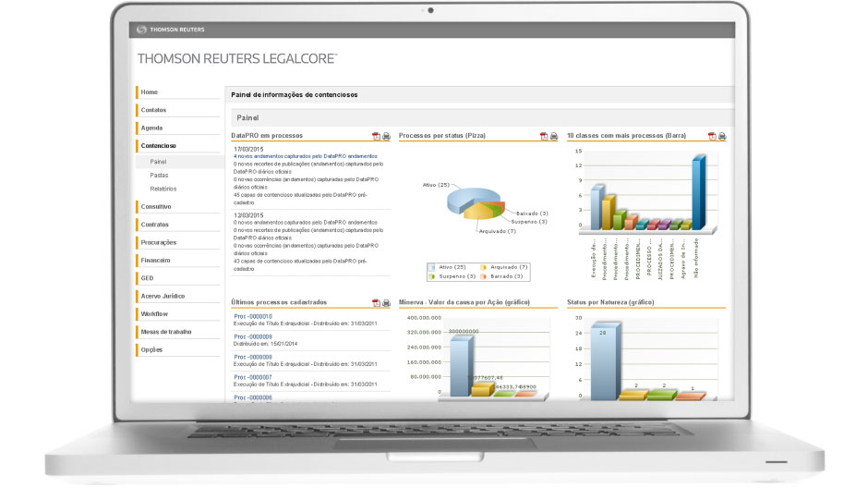Open process Proc -0000008
This screenshot has height=488, width=868.
click(x=253, y=358)
